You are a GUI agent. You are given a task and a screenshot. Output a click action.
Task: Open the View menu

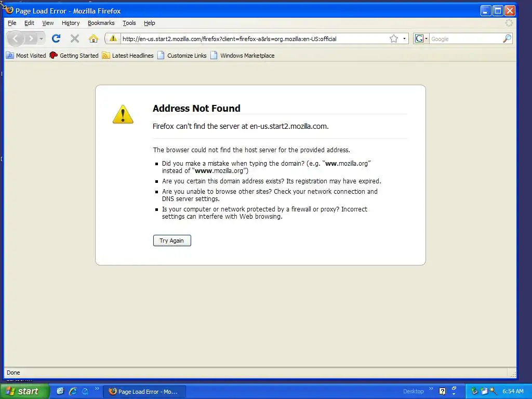[x=48, y=23]
